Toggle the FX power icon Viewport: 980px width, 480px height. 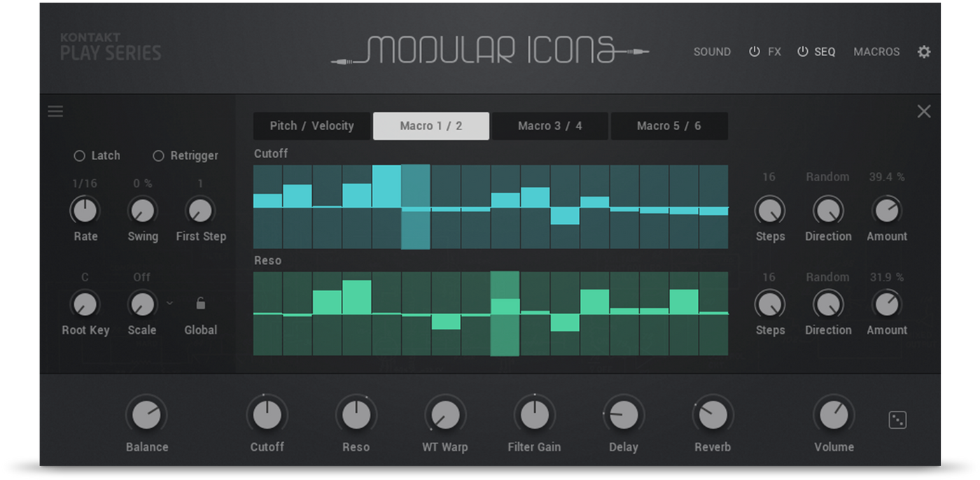(755, 52)
